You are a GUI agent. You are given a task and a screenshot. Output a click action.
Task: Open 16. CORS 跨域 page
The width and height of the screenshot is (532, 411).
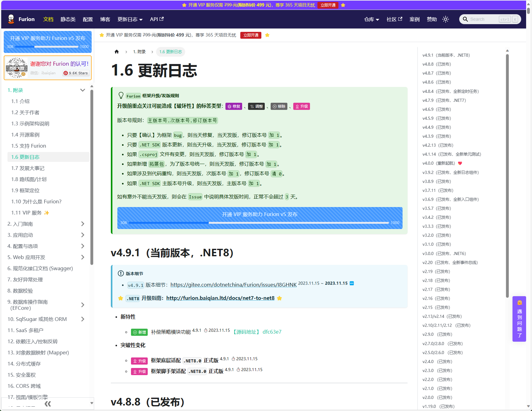[x=24, y=386]
